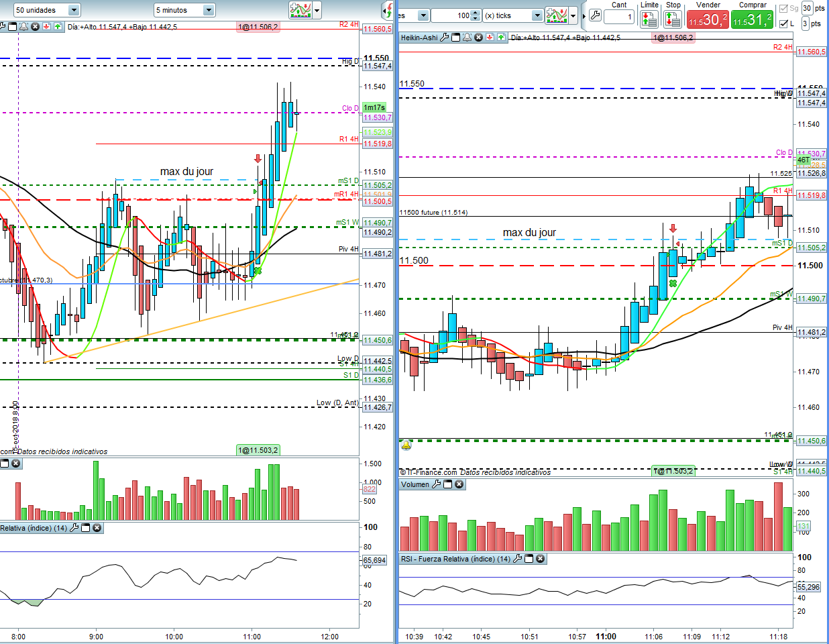Maximize the left RSI panel

(86, 528)
